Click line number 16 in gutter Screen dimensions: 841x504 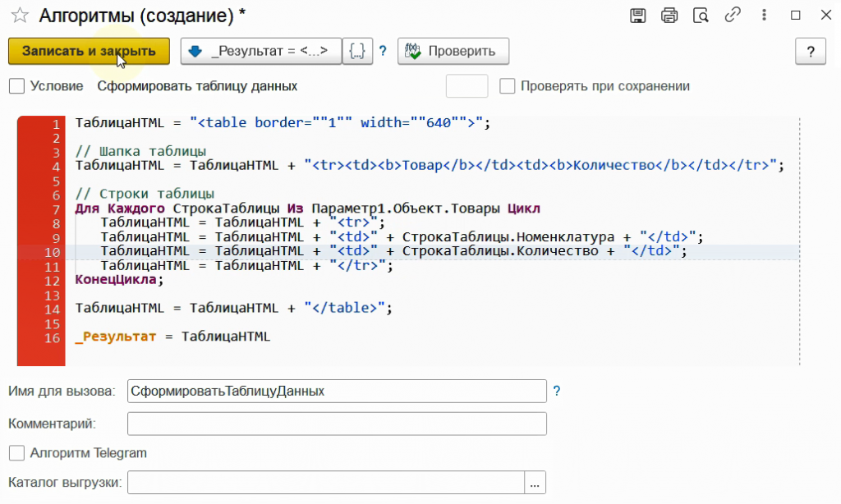pos(52,338)
